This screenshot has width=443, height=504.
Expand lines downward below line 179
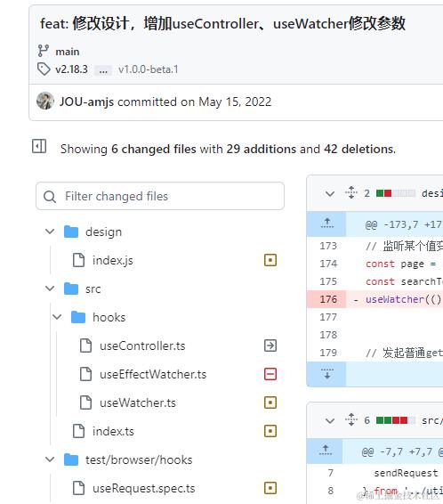tap(326, 373)
